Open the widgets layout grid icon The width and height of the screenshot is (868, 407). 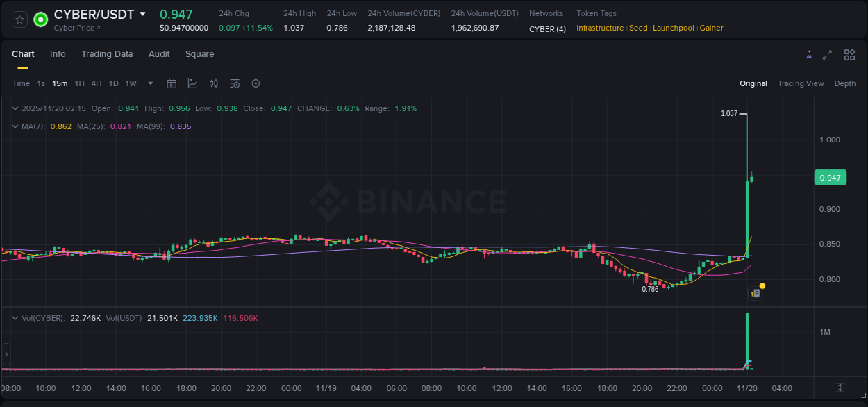849,54
